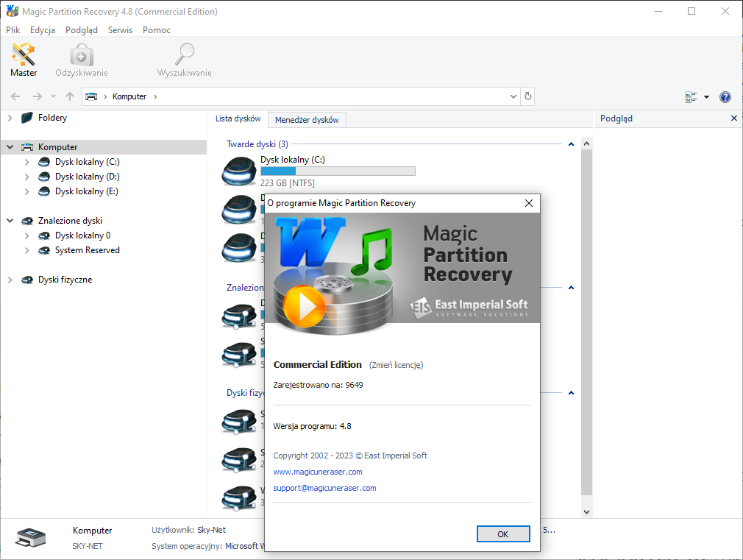Click the disk list vertical scrollbar thumb

tap(586, 322)
